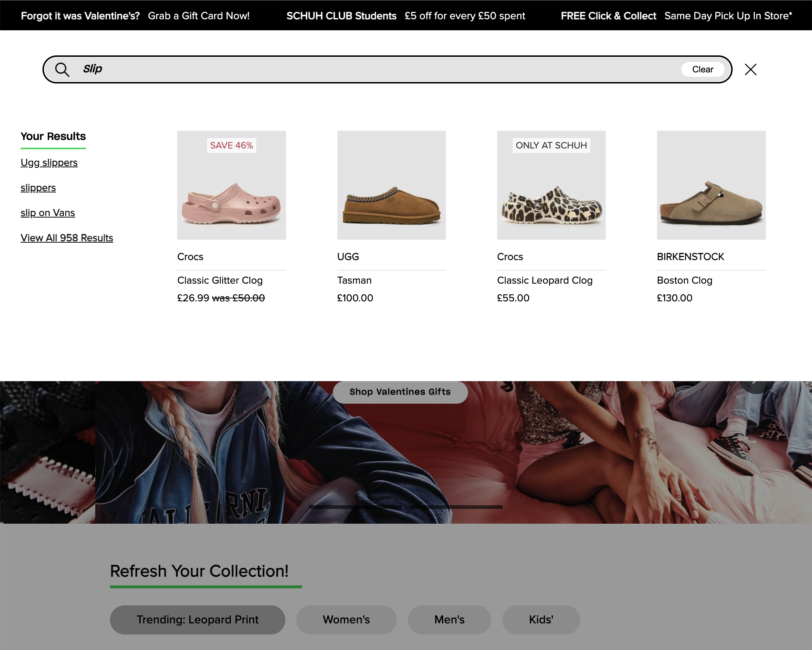Screen dimensions: 812x650
Task: Click Grab a Gift Card Now banner link
Action: 199,16
